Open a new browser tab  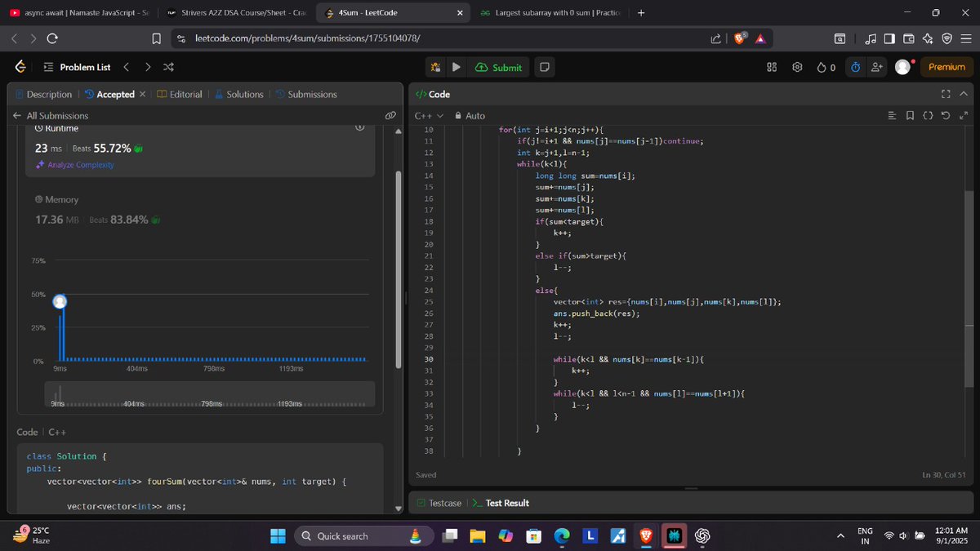click(640, 12)
